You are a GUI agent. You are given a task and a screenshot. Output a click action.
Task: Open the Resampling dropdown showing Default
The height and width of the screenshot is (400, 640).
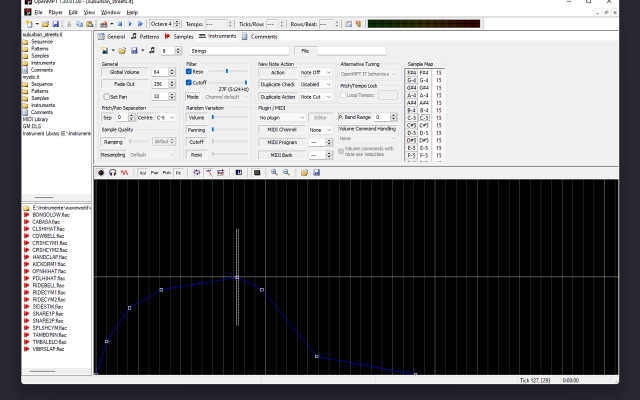[152, 155]
